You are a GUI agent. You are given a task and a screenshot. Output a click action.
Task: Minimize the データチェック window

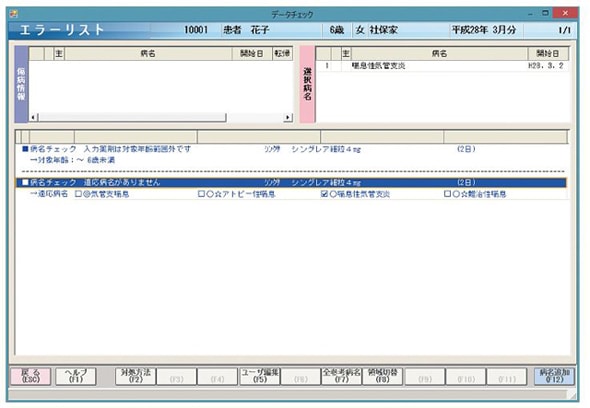point(531,14)
